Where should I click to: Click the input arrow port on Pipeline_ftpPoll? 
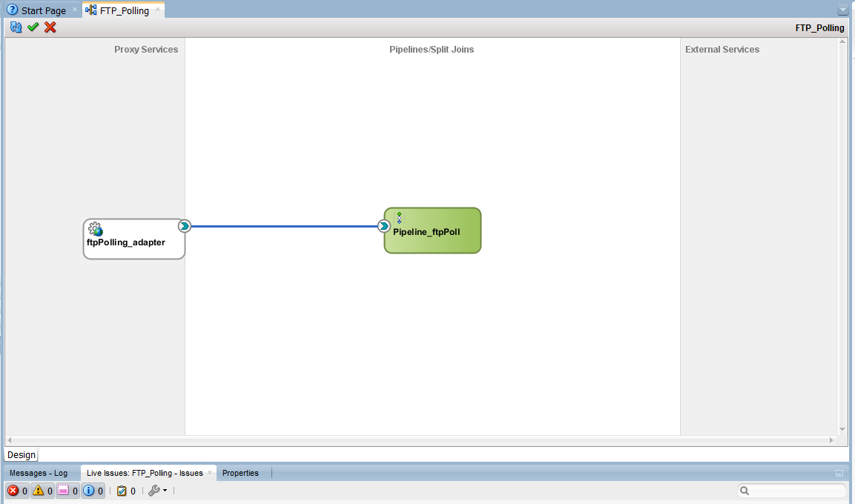tap(384, 226)
